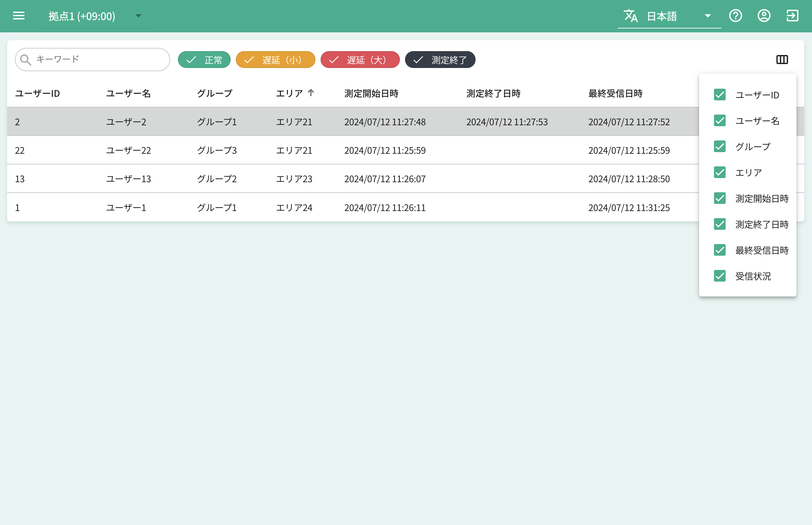The width and height of the screenshot is (812, 525).
Task: Click the エリア sort ascending arrow
Action: tap(311, 93)
